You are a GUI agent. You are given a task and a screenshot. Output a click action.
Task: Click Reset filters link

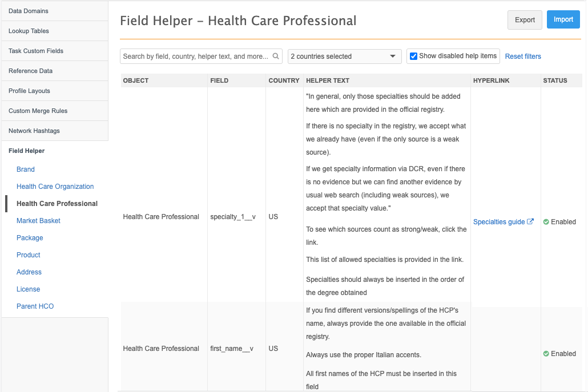coord(523,56)
